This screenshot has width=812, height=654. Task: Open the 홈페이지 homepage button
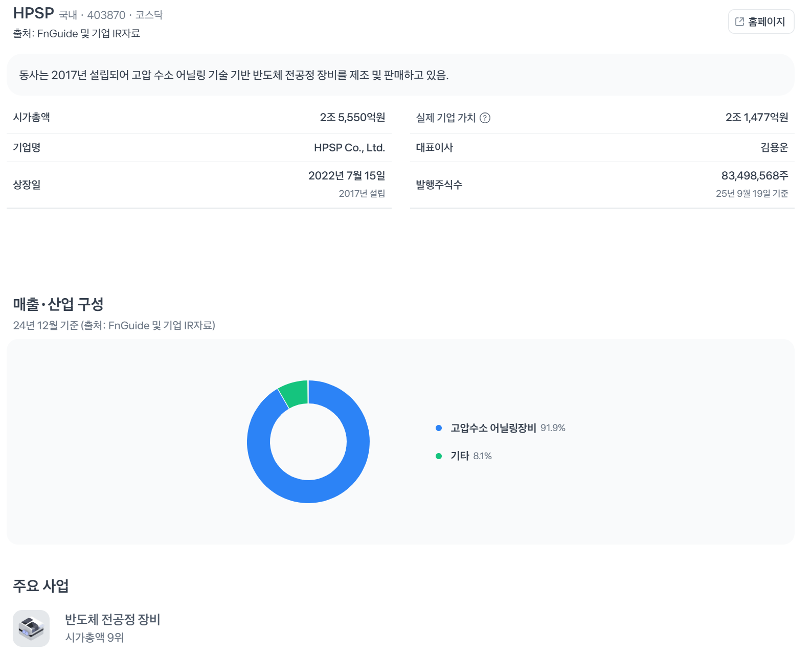click(x=761, y=21)
